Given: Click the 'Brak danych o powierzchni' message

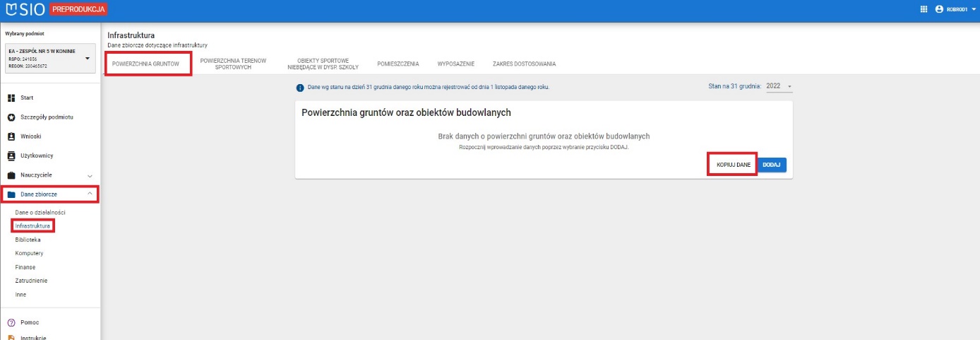Looking at the screenshot, I should [544, 136].
